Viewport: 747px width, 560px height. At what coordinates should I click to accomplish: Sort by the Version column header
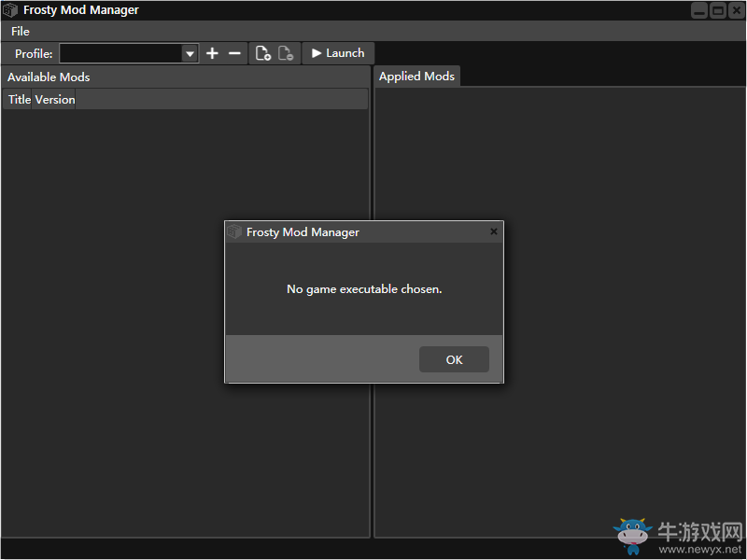click(x=54, y=100)
